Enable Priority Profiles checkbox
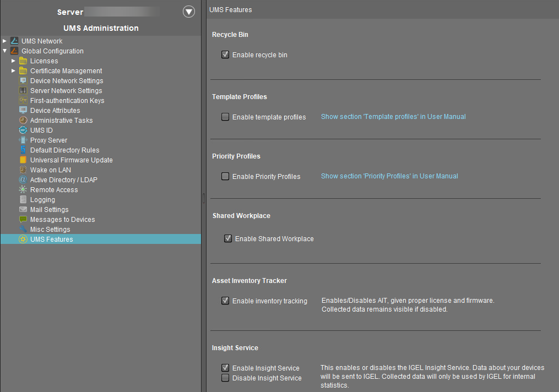 pos(225,177)
